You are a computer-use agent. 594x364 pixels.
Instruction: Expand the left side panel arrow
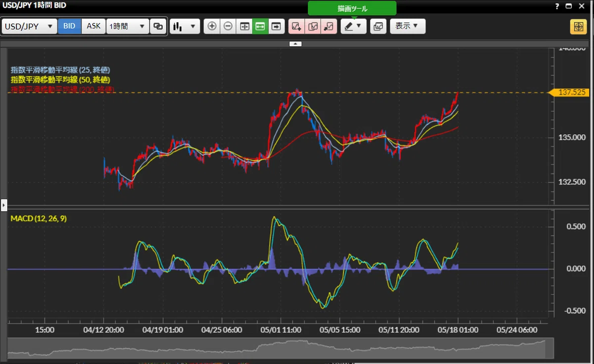[x=3, y=204]
